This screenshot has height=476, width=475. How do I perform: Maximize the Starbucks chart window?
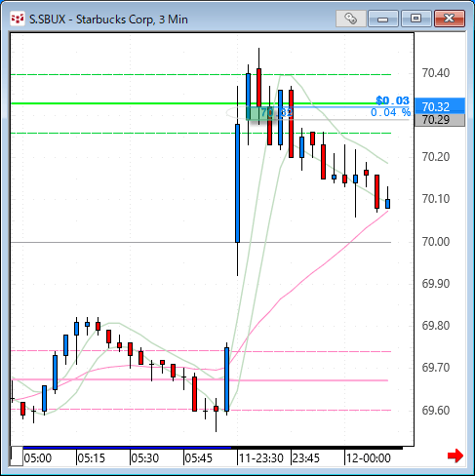pyautogui.click(x=416, y=19)
